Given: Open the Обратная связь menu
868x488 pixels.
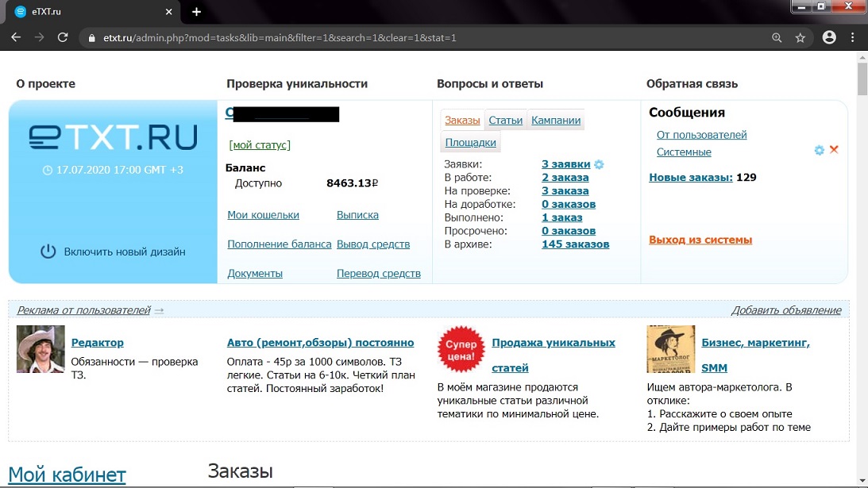Looking at the screenshot, I should [x=692, y=83].
